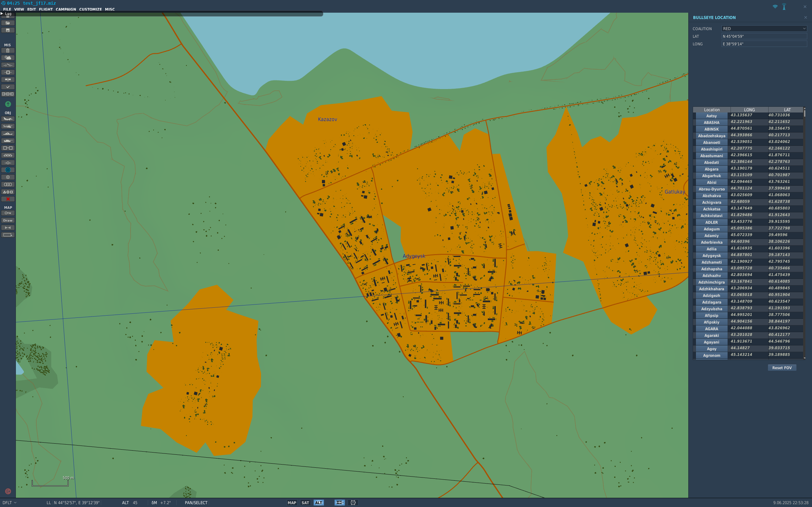Open the COALITION dropdown showing RED
This screenshot has height=507, width=812.
tap(764, 29)
